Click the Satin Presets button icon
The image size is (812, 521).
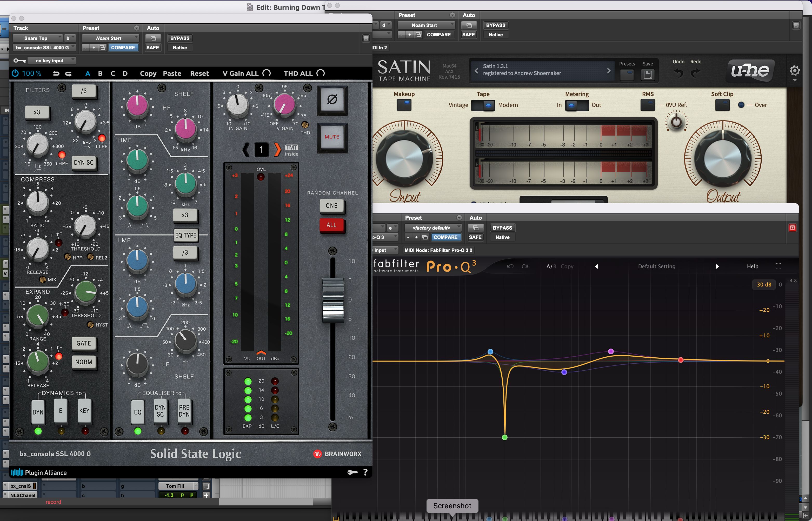tap(627, 75)
